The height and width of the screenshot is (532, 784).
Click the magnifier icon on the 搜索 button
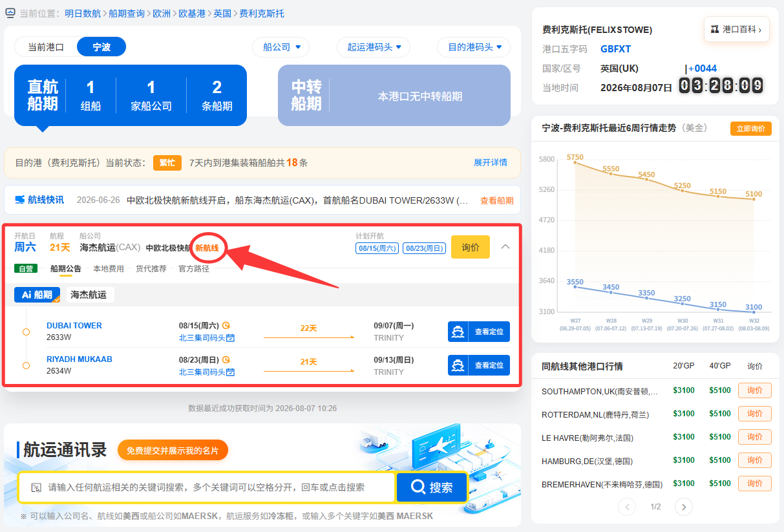[418, 487]
